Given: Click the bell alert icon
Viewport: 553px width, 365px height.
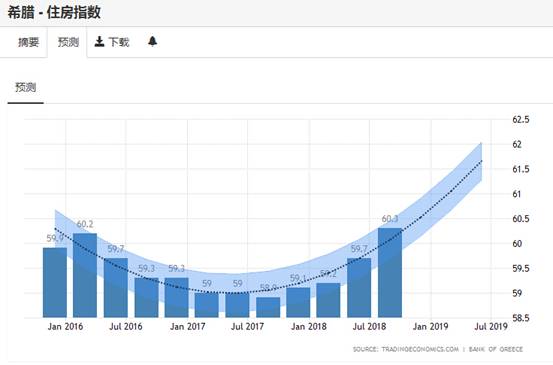Looking at the screenshot, I should [x=152, y=41].
